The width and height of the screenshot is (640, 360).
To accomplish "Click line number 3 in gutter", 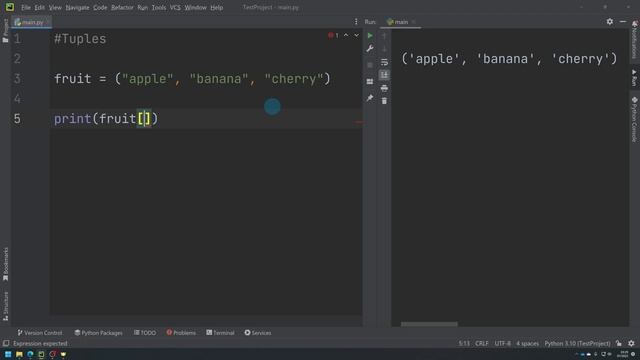I will click(x=17, y=79).
